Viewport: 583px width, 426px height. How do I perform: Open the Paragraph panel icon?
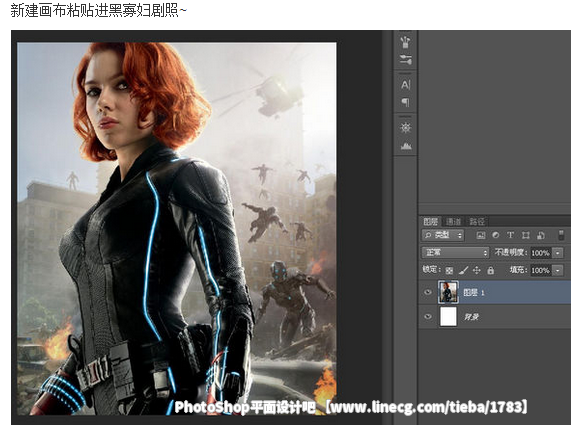pyautogui.click(x=406, y=102)
